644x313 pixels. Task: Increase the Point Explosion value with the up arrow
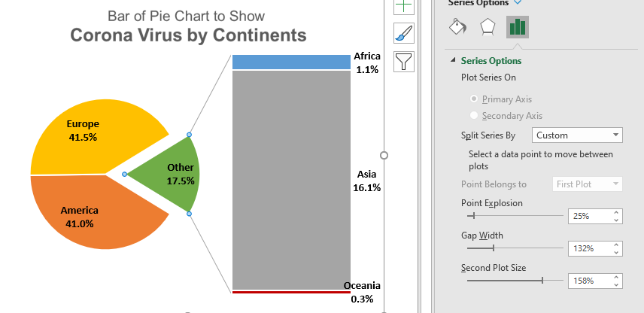(x=617, y=212)
